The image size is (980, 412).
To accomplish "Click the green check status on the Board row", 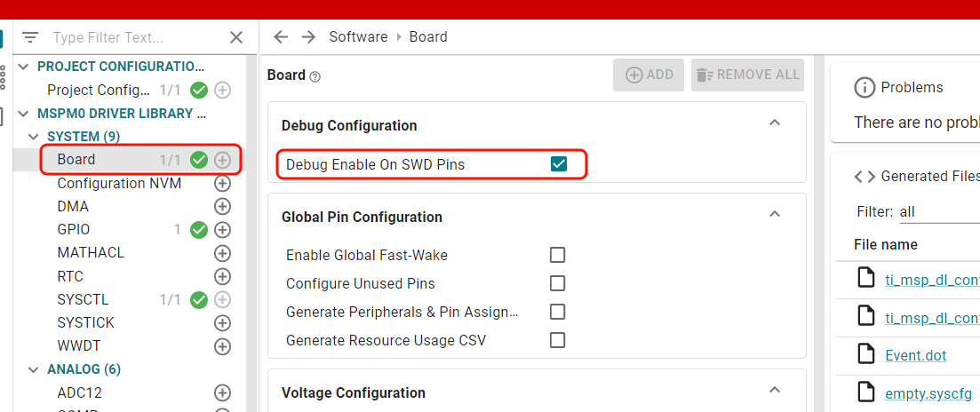I will click(x=199, y=161).
